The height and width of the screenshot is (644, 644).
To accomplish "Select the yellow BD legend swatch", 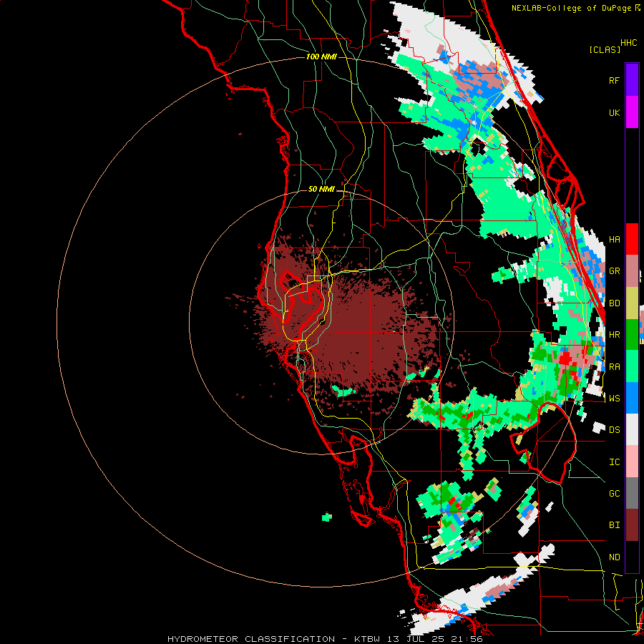I will pos(632,303).
